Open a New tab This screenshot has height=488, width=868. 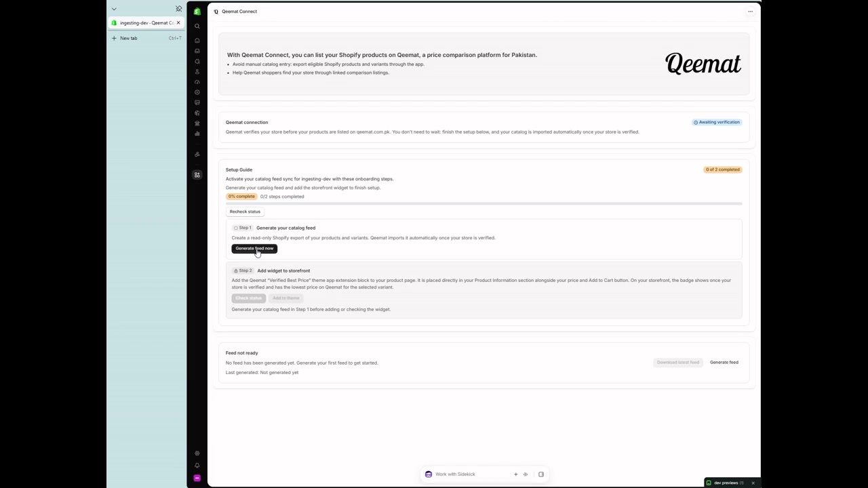(146, 38)
